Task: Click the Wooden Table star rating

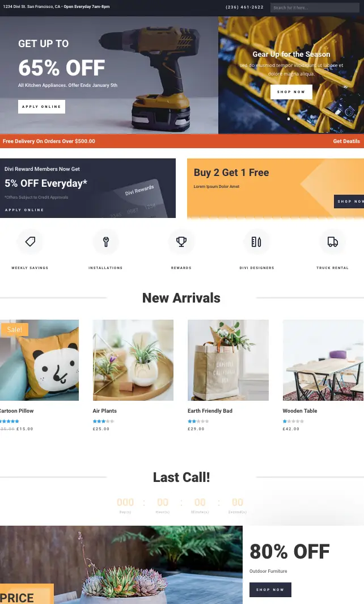Action: 293,421
